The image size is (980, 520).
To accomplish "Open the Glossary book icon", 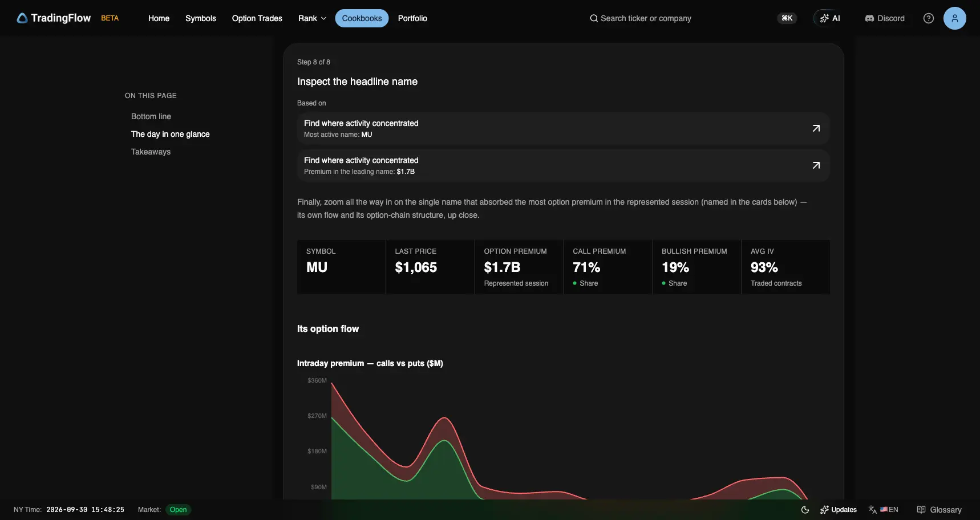I will pos(921,510).
